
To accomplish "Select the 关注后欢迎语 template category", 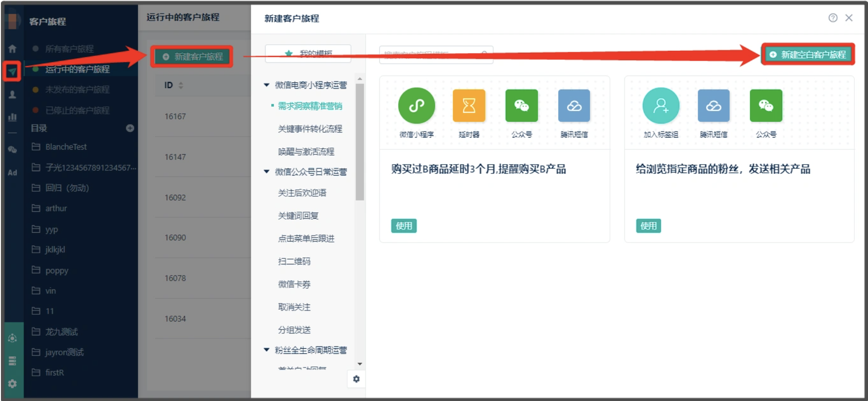I will click(x=302, y=193).
